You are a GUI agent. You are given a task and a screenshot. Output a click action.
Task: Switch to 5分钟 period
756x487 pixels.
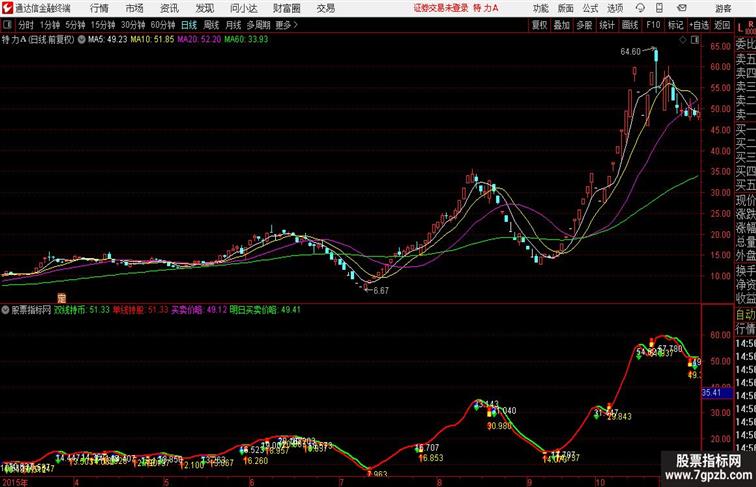tap(75, 25)
